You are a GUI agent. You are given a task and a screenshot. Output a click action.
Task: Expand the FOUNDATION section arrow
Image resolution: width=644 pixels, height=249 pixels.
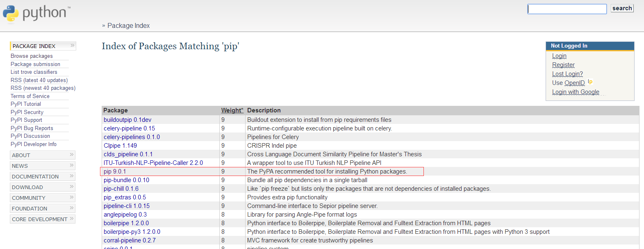click(72, 208)
